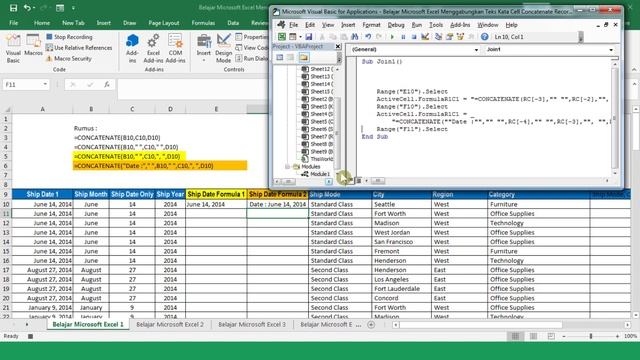Toggle Design Mode in VBA toolbar

(x=425, y=37)
